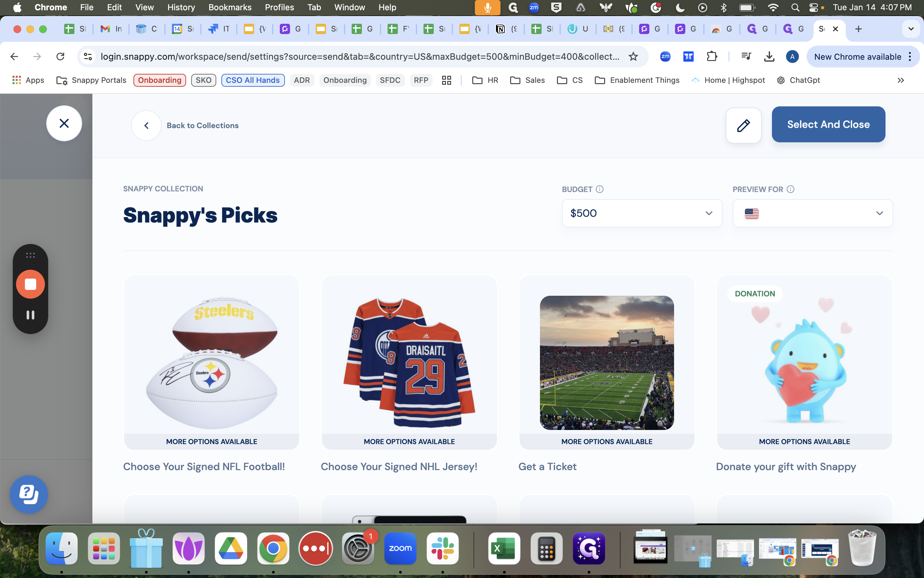This screenshot has height=578, width=924.
Task: Click the Budget info icon
Action: point(599,189)
